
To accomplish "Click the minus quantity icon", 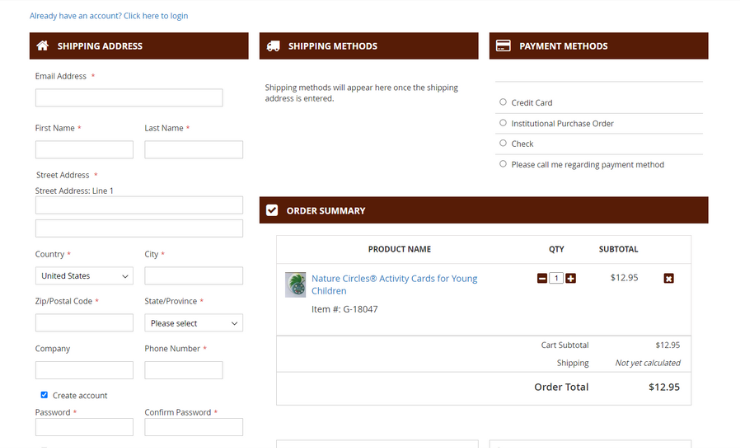I will click(542, 278).
